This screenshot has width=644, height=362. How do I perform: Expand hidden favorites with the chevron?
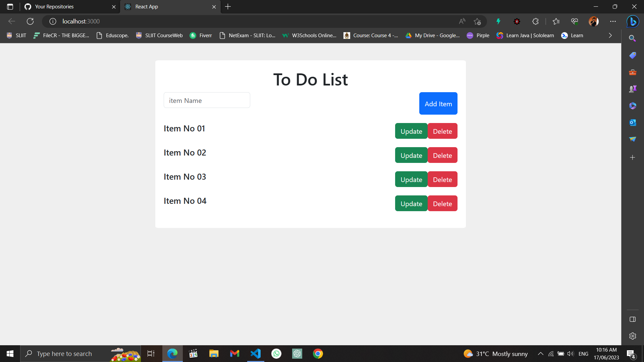click(610, 35)
